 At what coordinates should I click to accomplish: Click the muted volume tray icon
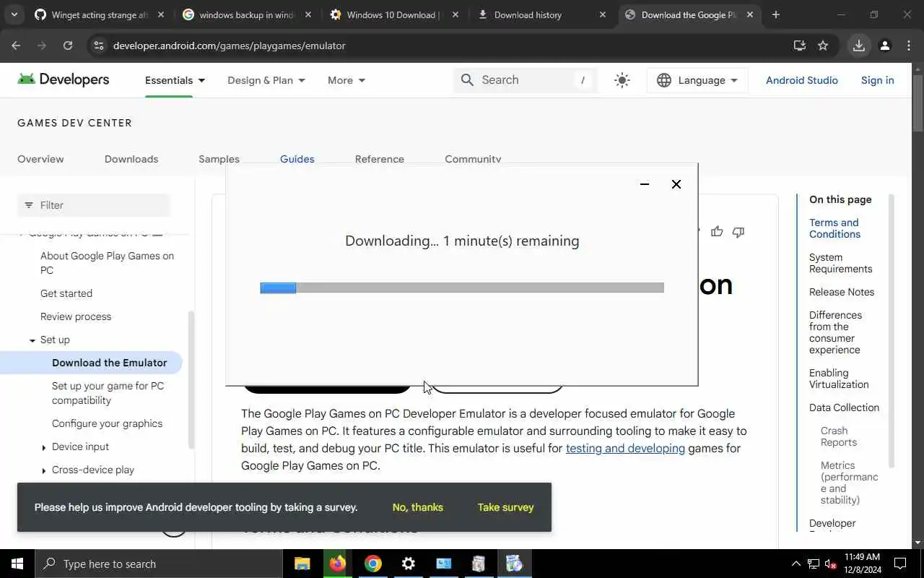coord(831,564)
